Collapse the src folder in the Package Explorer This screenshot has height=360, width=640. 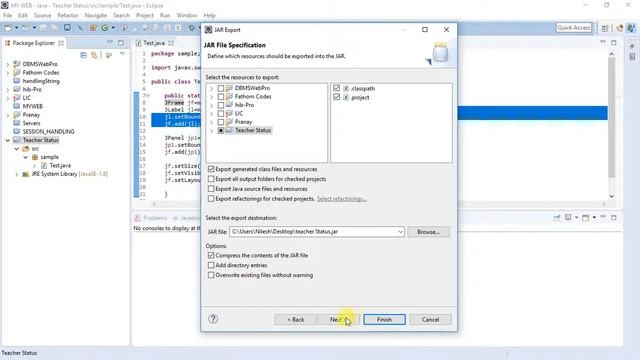pos(16,149)
